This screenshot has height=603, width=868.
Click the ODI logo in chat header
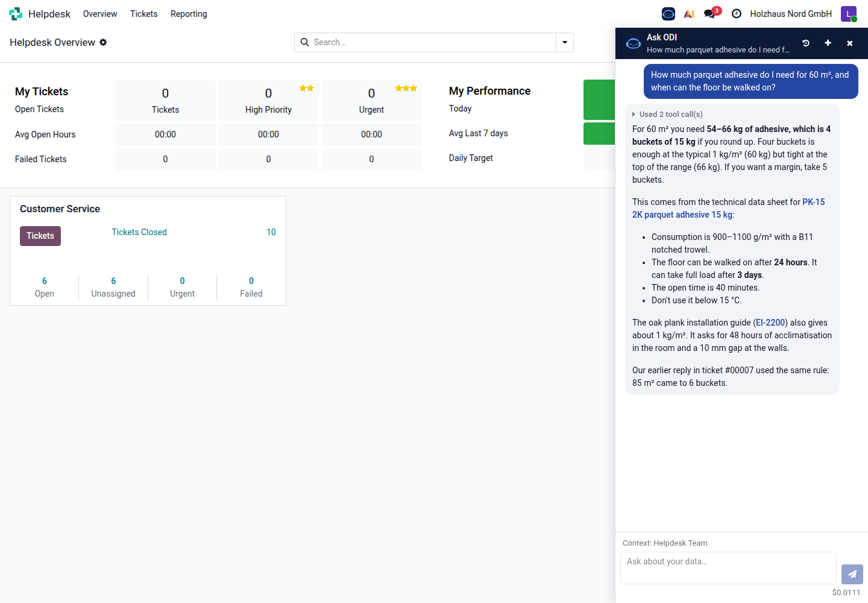pyautogui.click(x=634, y=43)
